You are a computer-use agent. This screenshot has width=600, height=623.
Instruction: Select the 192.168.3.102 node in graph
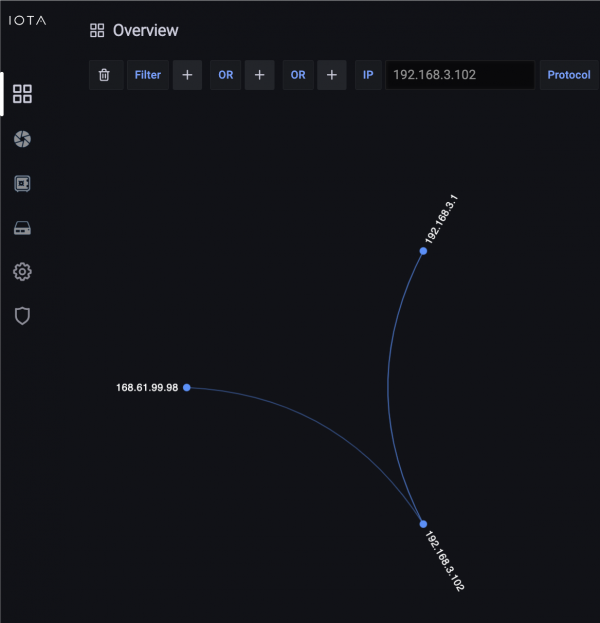423,524
